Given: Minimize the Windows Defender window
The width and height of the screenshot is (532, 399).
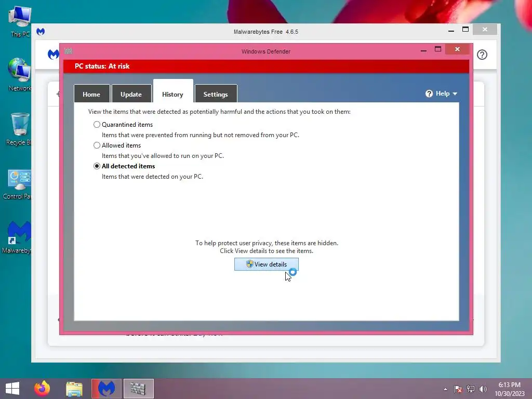Looking at the screenshot, I should point(423,50).
